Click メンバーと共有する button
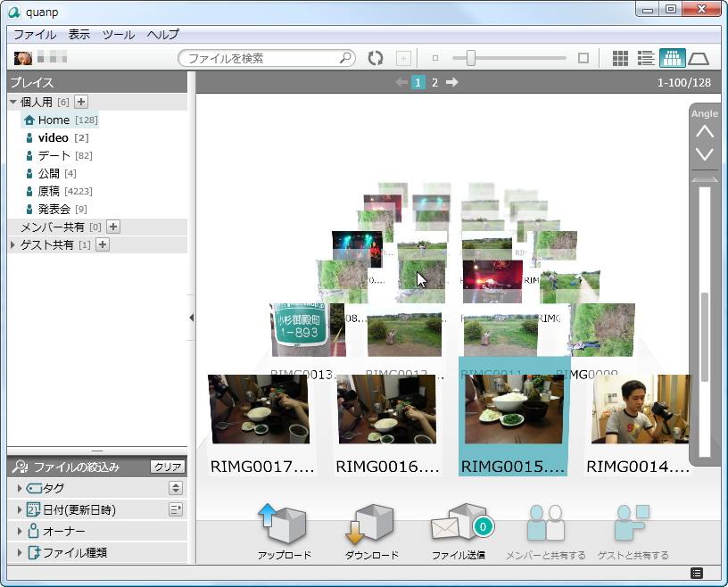 click(x=545, y=532)
